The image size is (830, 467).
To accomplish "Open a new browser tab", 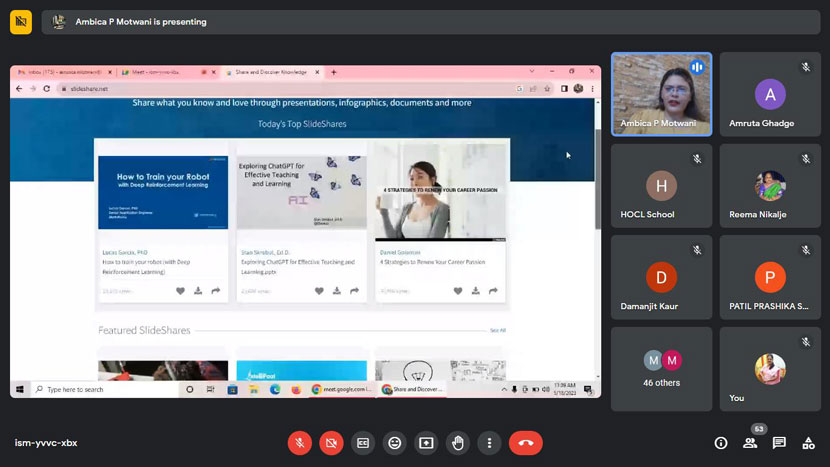I will coord(333,72).
